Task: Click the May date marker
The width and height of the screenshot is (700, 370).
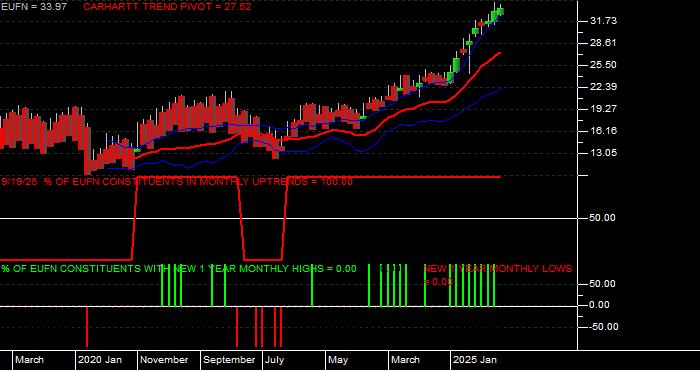Action: tap(338, 360)
